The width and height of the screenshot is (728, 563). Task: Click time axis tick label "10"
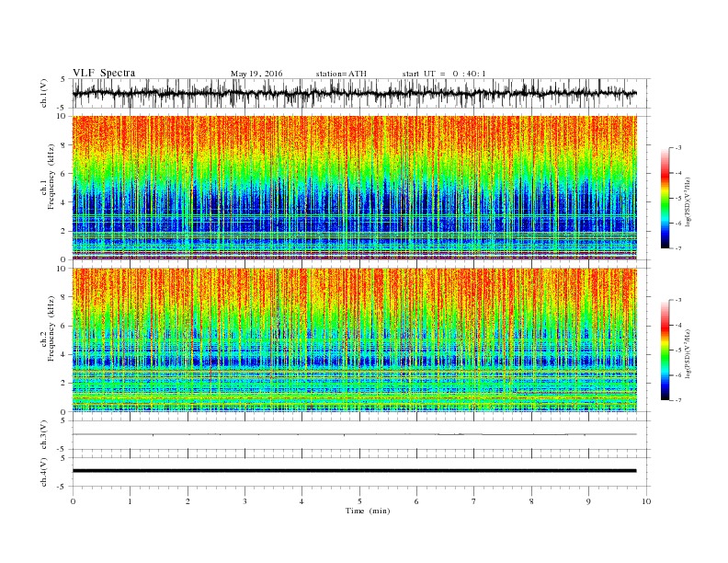pos(646,501)
